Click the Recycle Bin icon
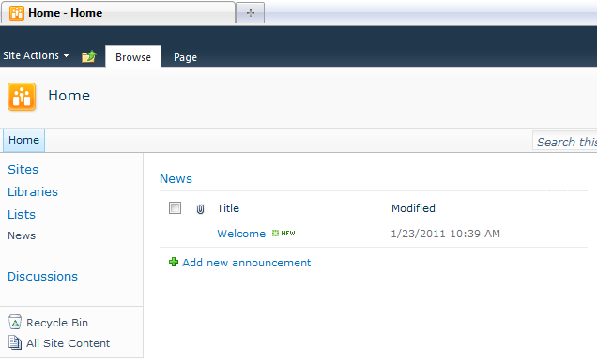Screen dimensions: 597x364 point(15,322)
